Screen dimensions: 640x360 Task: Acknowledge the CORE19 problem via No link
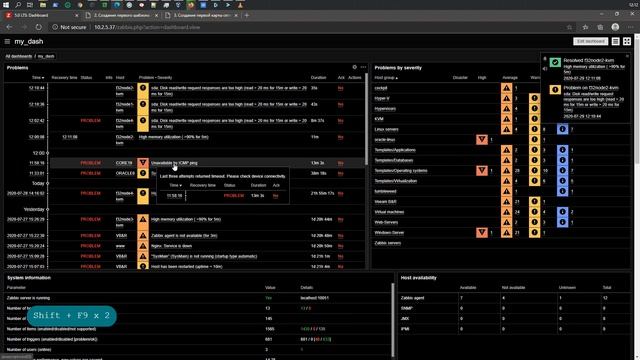(340, 163)
